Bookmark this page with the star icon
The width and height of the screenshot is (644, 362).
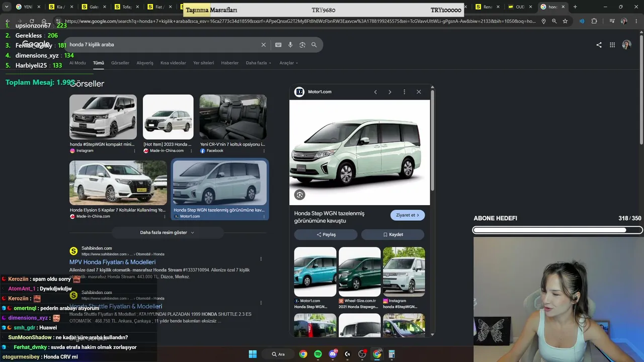(565, 21)
